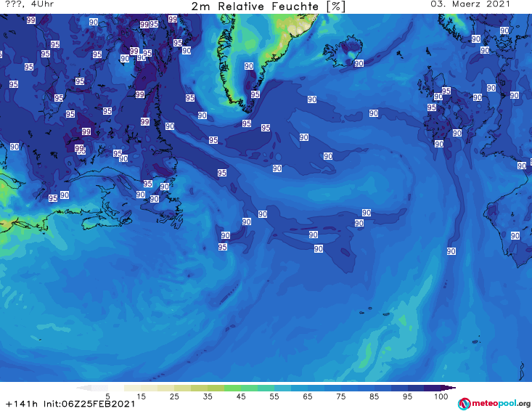Click the "90" contour label over southern Greenland
The width and height of the screenshot is (532, 411).
249,66
